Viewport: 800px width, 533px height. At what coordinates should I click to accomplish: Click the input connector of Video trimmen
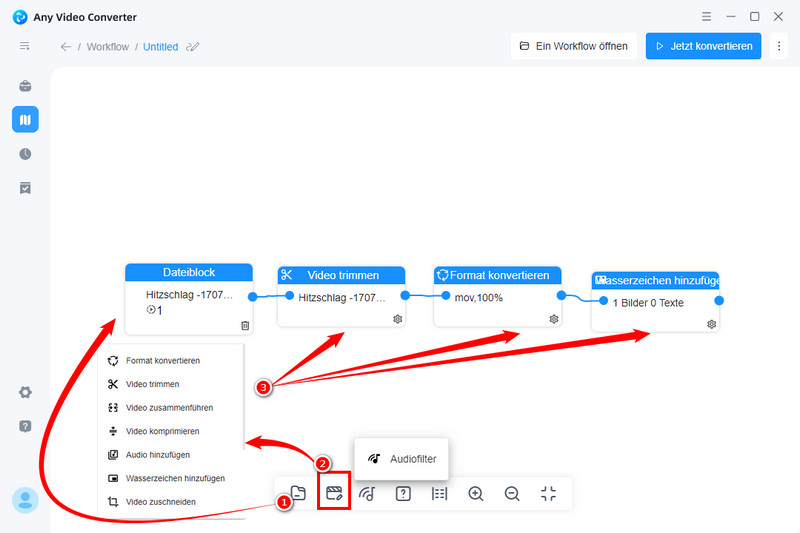(289, 295)
